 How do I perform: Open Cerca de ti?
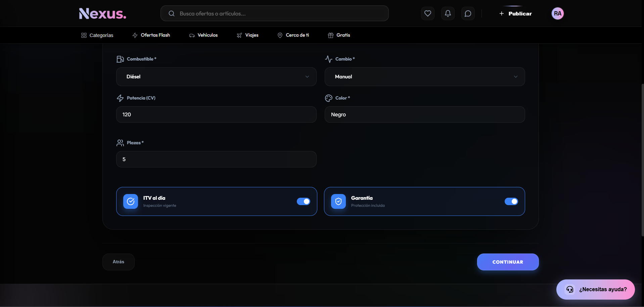pyautogui.click(x=293, y=35)
